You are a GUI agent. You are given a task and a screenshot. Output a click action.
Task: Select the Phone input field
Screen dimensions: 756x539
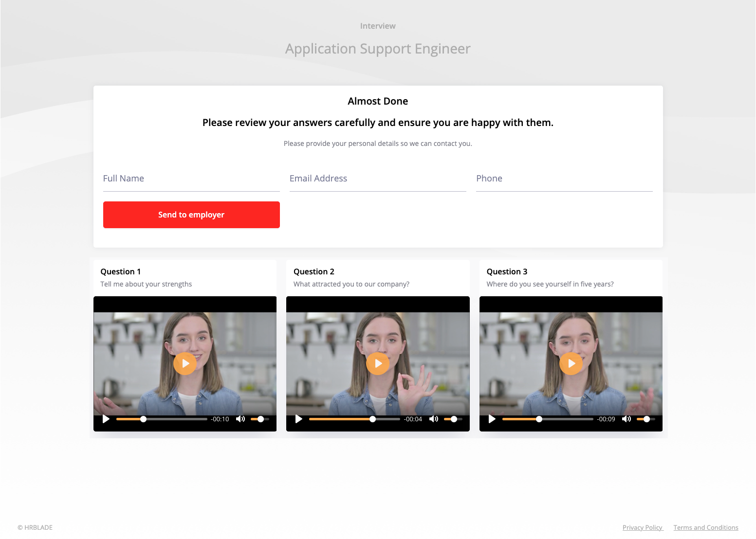click(x=564, y=179)
